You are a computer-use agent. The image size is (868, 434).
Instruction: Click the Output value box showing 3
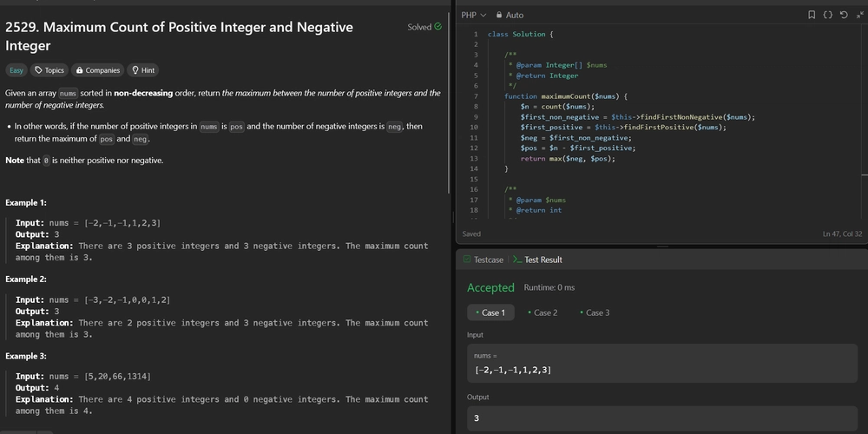click(x=662, y=418)
